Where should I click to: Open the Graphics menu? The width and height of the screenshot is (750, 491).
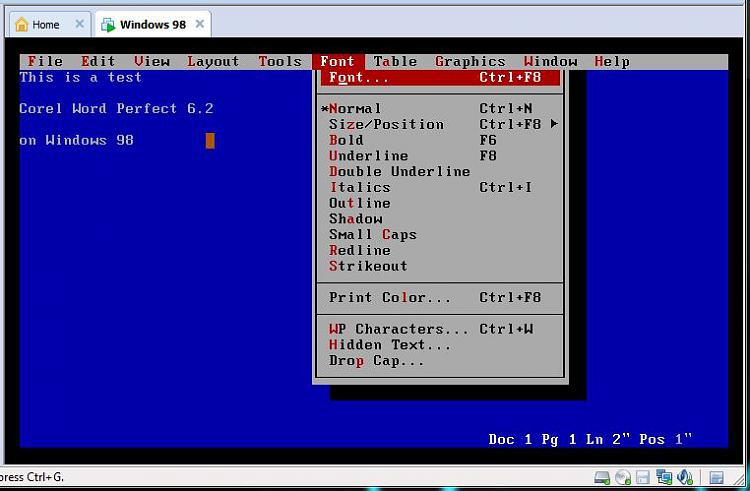tap(470, 61)
